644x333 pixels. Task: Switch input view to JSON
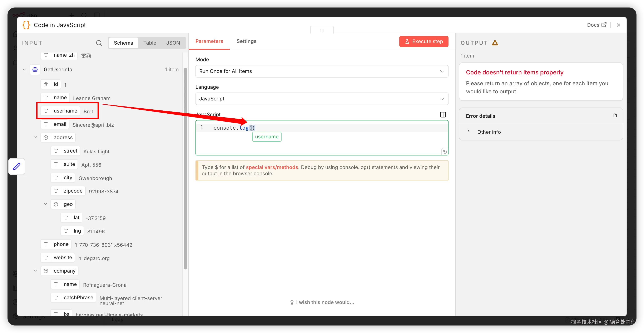tap(173, 43)
